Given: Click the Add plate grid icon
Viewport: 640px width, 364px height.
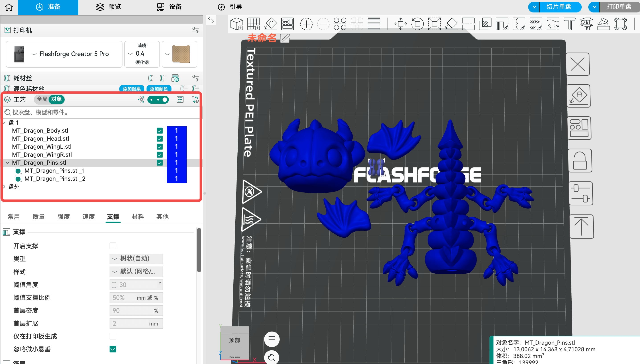Looking at the screenshot, I should point(254,24).
